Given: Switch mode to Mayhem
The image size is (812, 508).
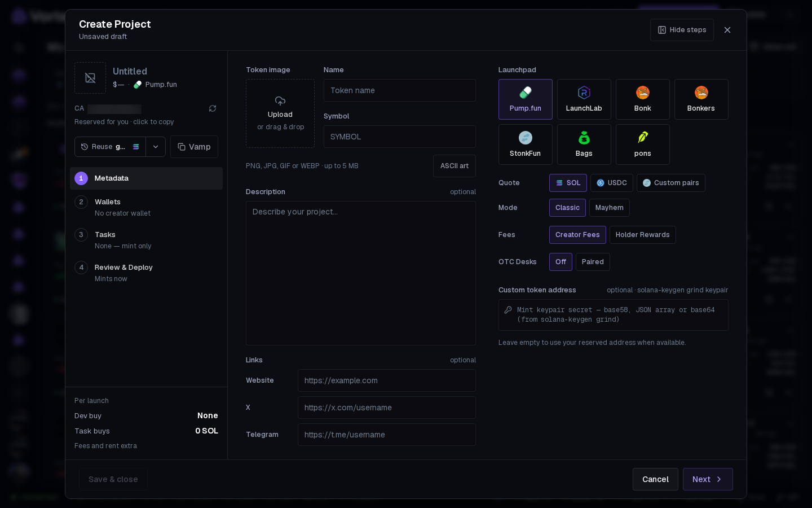Looking at the screenshot, I should point(609,208).
